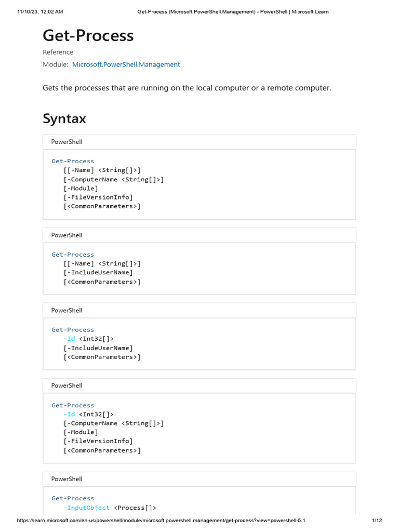Click the PowerShell label of the first code block

(66, 141)
